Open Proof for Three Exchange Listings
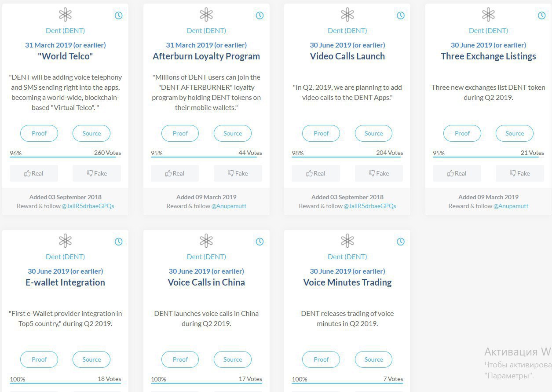552x392 pixels. (462, 133)
